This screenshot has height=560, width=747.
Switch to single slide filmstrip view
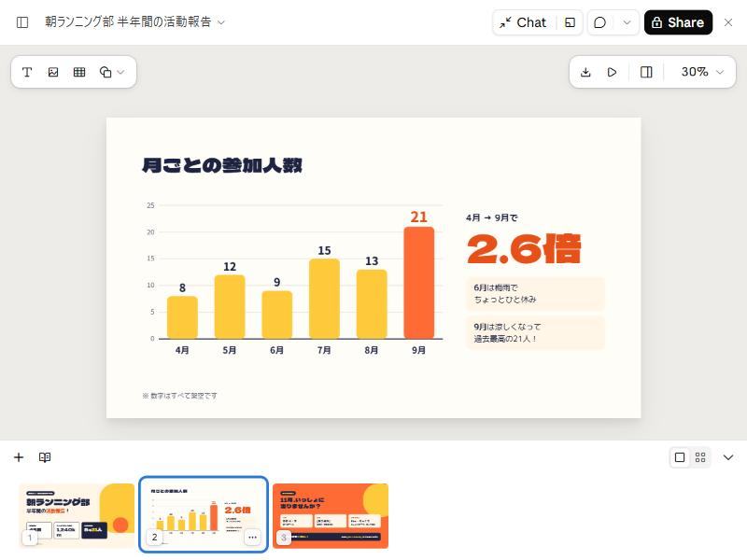(680, 457)
